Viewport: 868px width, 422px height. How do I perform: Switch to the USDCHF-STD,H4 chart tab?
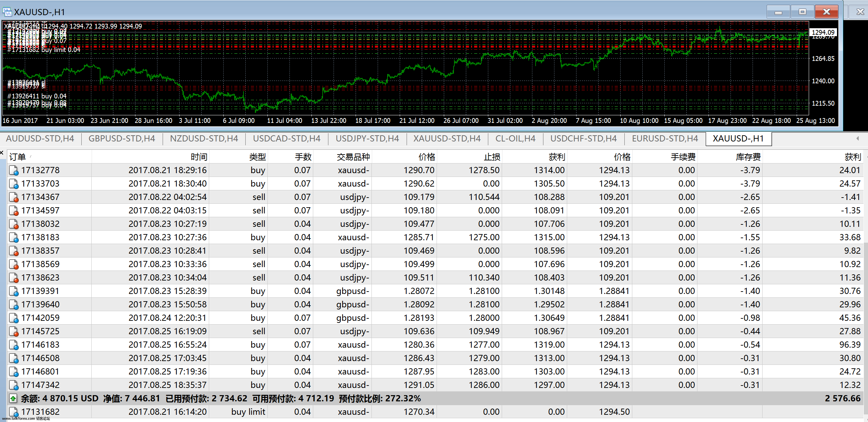[583, 139]
